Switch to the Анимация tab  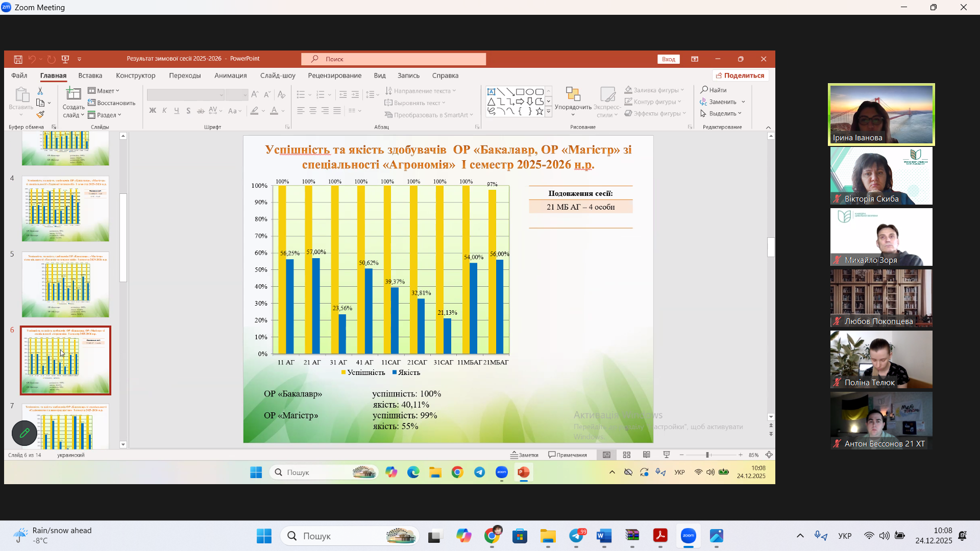230,76
